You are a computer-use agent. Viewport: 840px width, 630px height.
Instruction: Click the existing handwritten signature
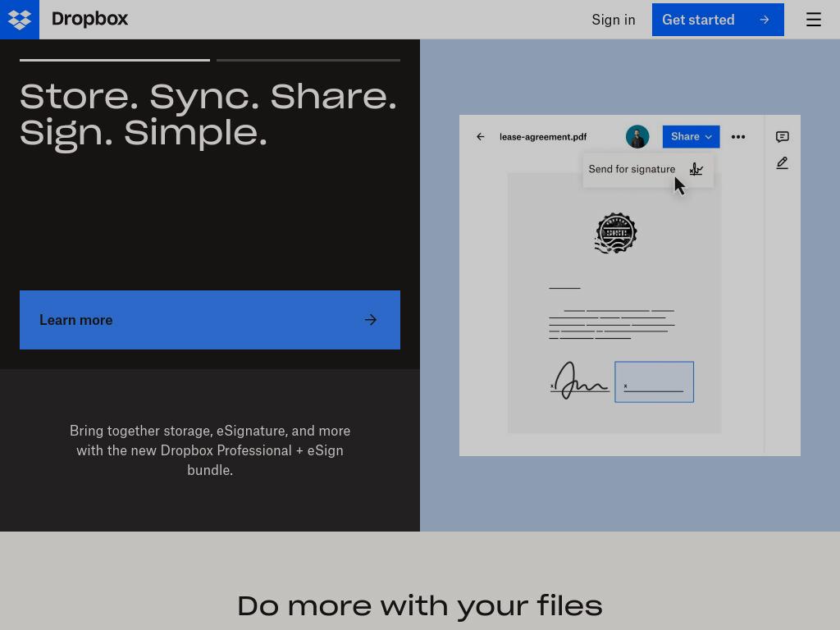pyautogui.click(x=580, y=381)
